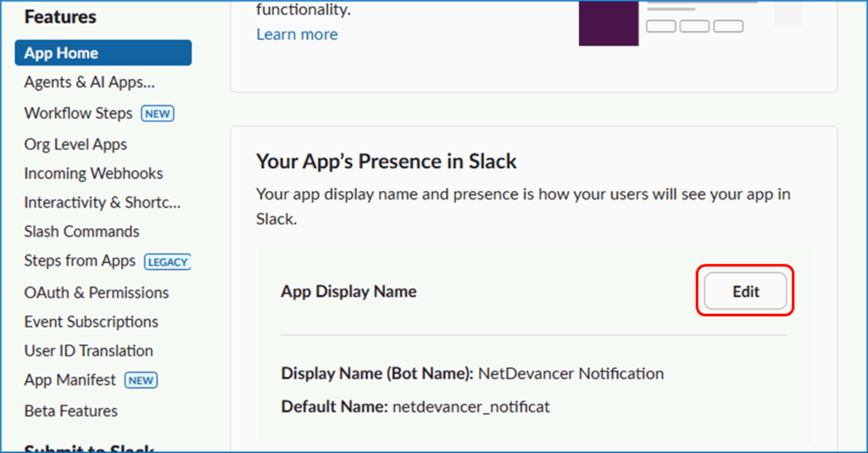Open the App Home sidebar item
Screen dimensions: 868x453
pos(61,53)
